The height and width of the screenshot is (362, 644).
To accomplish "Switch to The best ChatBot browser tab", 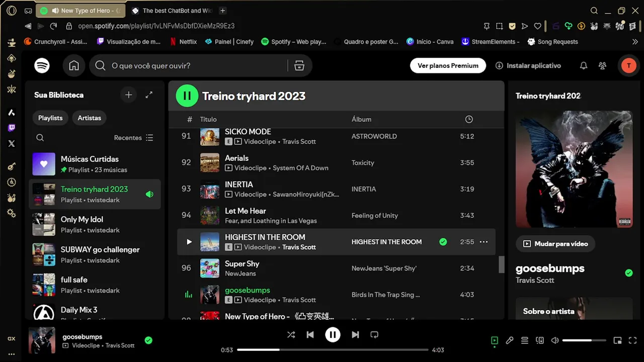I will (x=172, y=11).
